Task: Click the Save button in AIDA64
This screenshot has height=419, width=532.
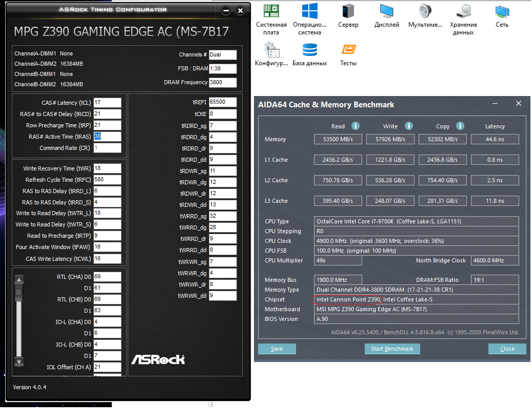Action: [x=277, y=349]
